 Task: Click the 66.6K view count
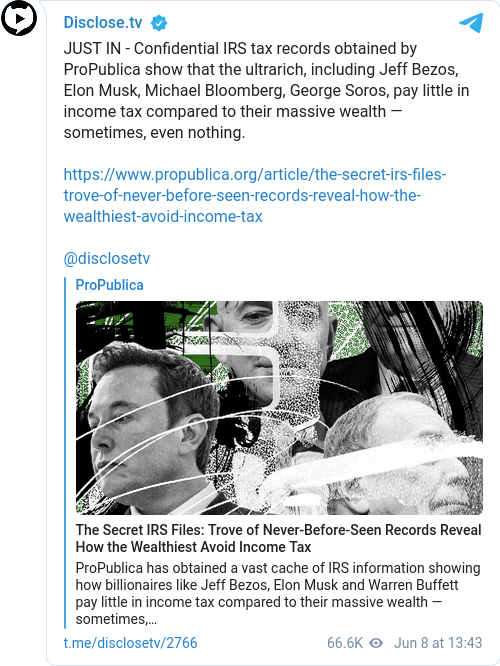point(345,643)
